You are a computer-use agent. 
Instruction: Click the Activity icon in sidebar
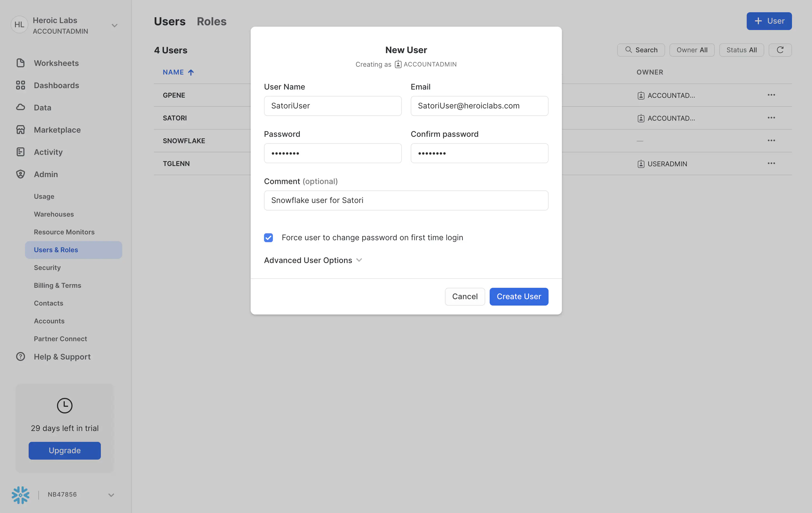(x=20, y=152)
